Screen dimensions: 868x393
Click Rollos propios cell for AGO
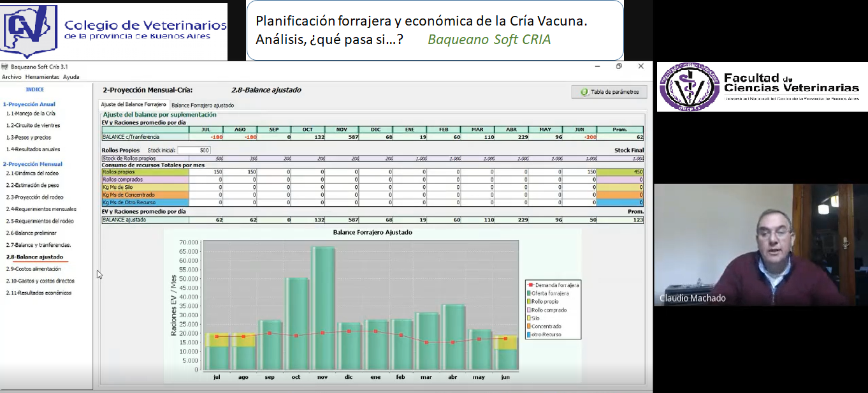(x=240, y=172)
